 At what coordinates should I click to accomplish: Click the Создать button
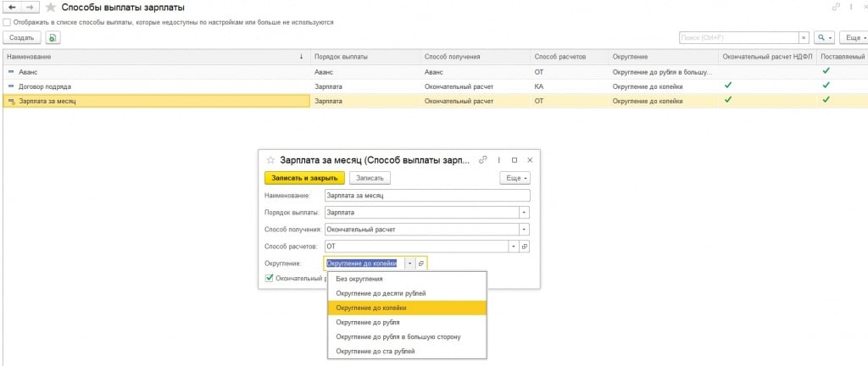pyautogui.click(x=22, y=38)
